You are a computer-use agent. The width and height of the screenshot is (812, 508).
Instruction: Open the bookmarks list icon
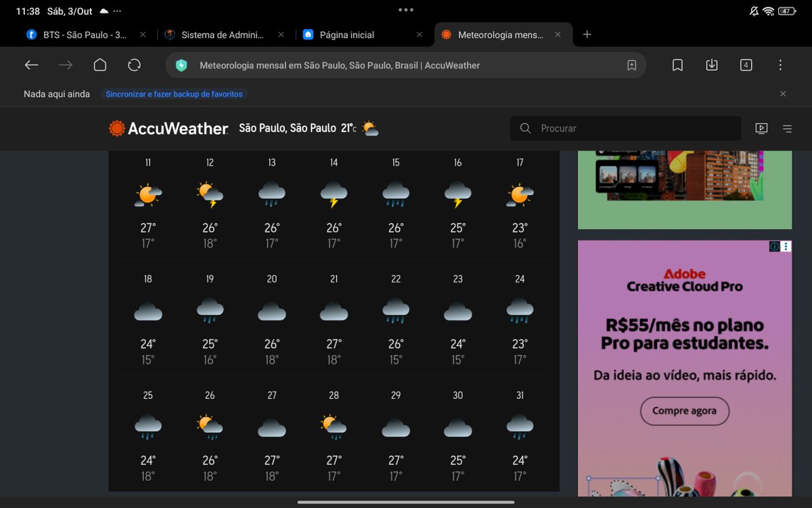click(x=677, y=65)
